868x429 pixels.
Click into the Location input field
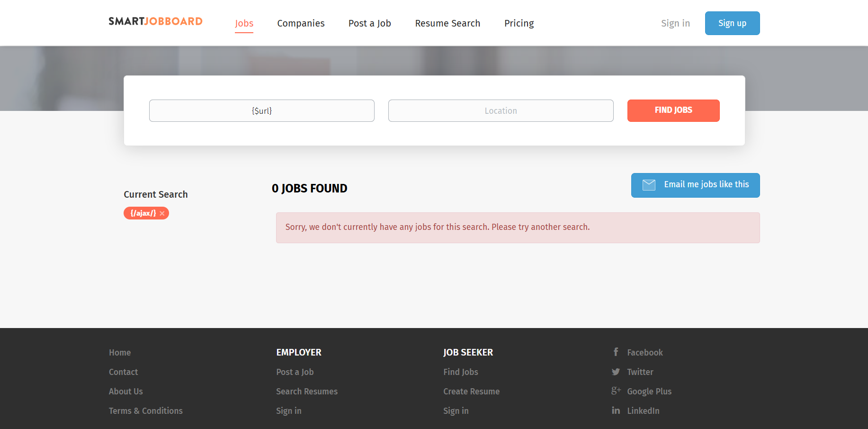click(x=501, y=110)
